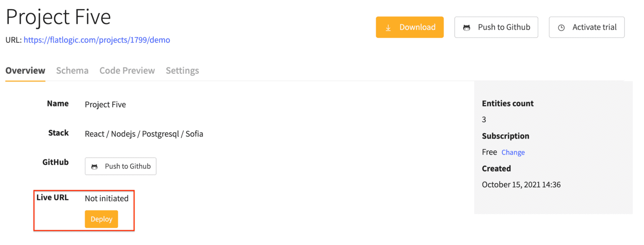Click Change next to Free subscription

pos(513,152)
